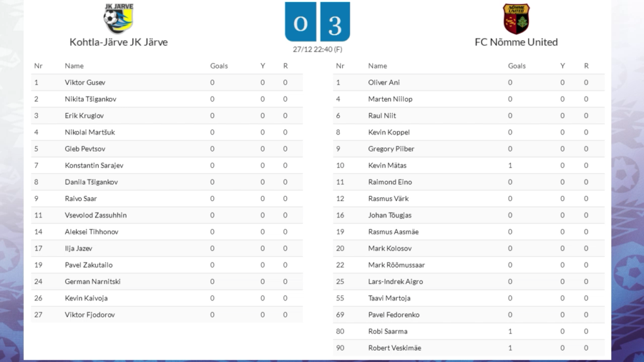This screenshot has width=644, height=362.
Task: Click the FC Nõmme United crest
Action: point(516,19)
